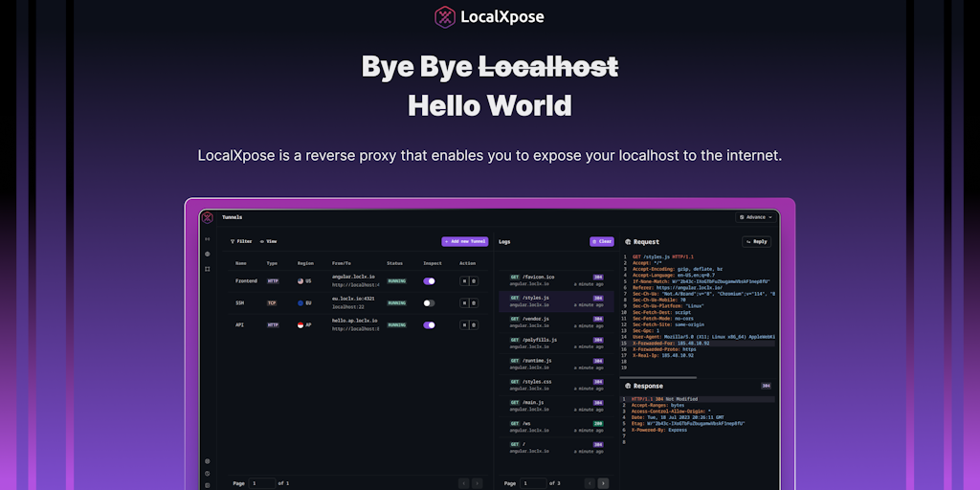
Task: Click the SSH tunnel name
Action: 239,303
